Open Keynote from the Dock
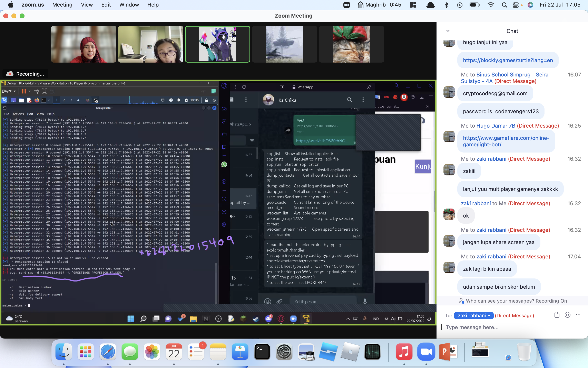 [240, 352]
